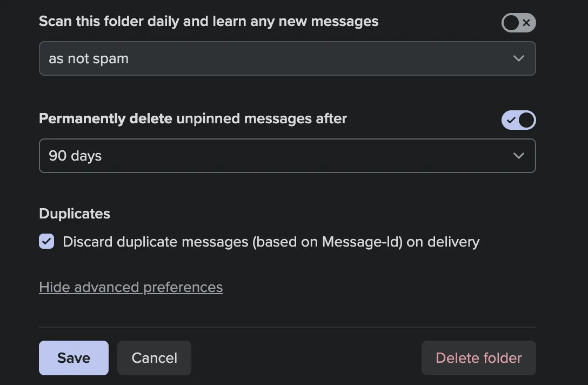
Task: Click the X icon in the scan toggle
Action: click(526, 23)
